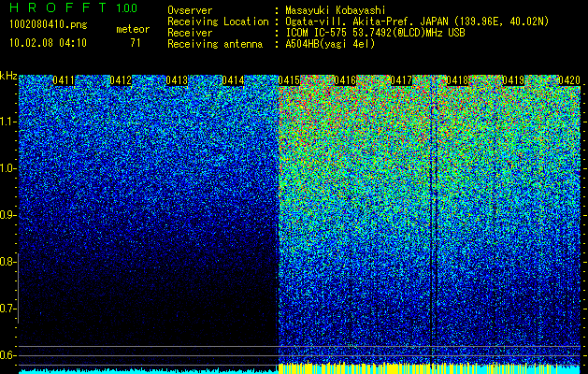This screenshot has height=374, width=588.
Task: Click the 0415 time marker
Action: tap(289, 80)
